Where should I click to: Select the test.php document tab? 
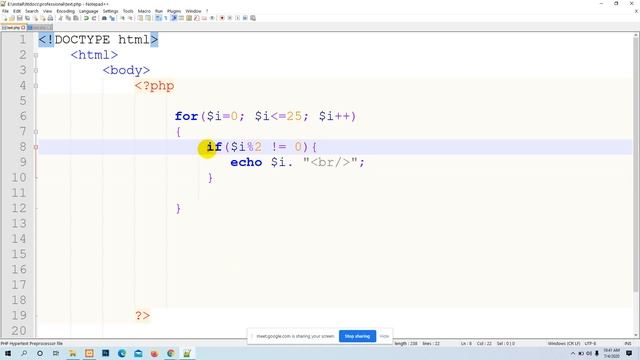[x=13, y=28]
